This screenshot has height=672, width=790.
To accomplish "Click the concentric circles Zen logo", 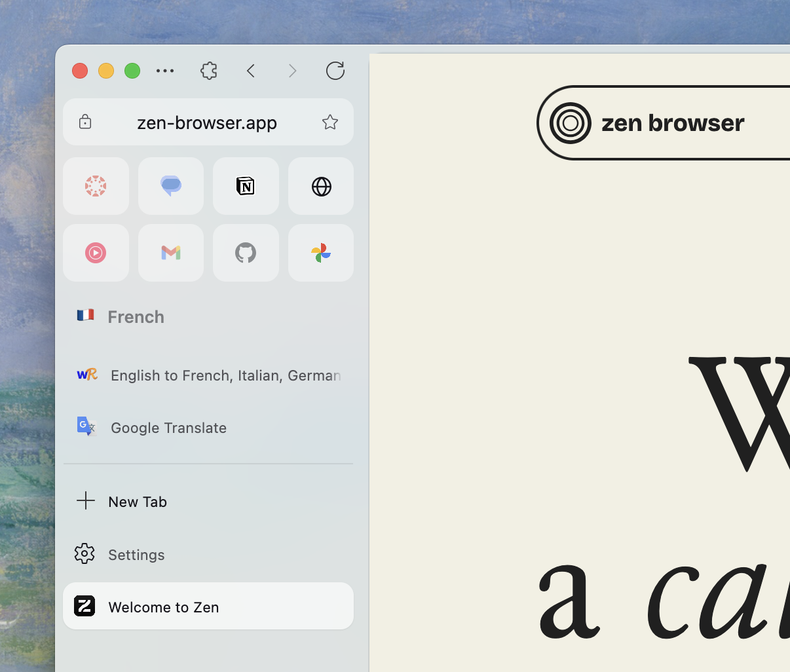I will (x=571, y=122).
